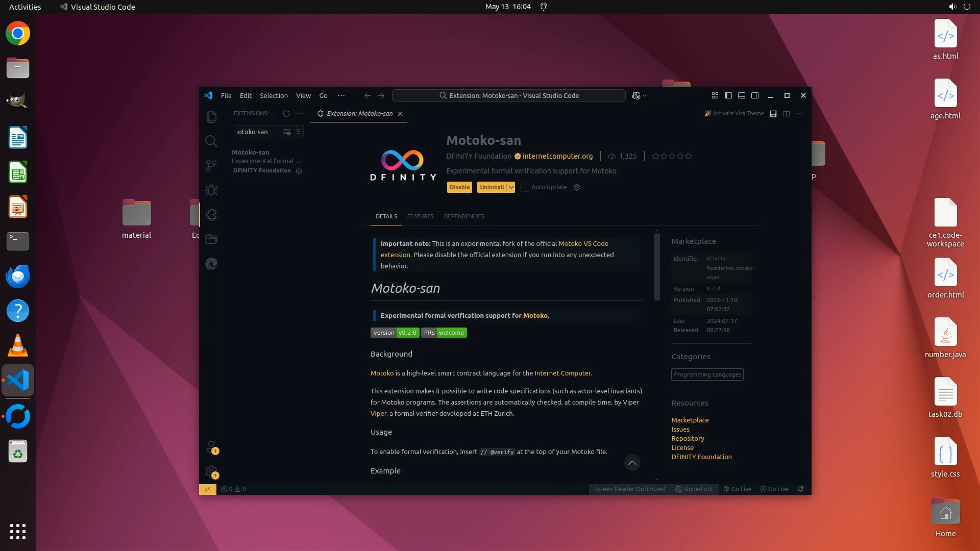The height and width of the screenshot is (551, 980).
Task: Open Source Control view
Action: coord(211,165)
